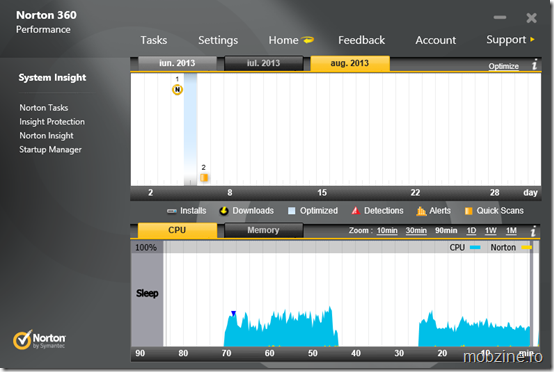The height and width of the screenshot is (372, 554).
Task: Click the CPU blue legend swatch
Action: [x=475, y=248]
